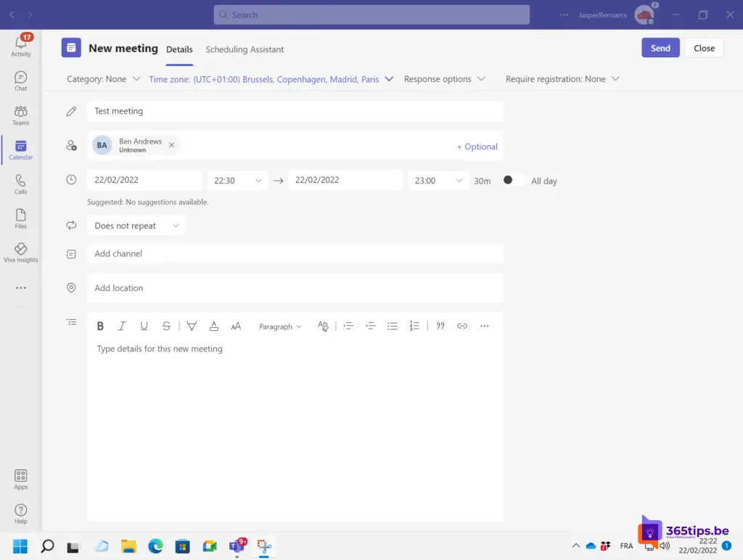Send the meeting invitation
This screenshot has height=560, width=743.
[660, 48]
